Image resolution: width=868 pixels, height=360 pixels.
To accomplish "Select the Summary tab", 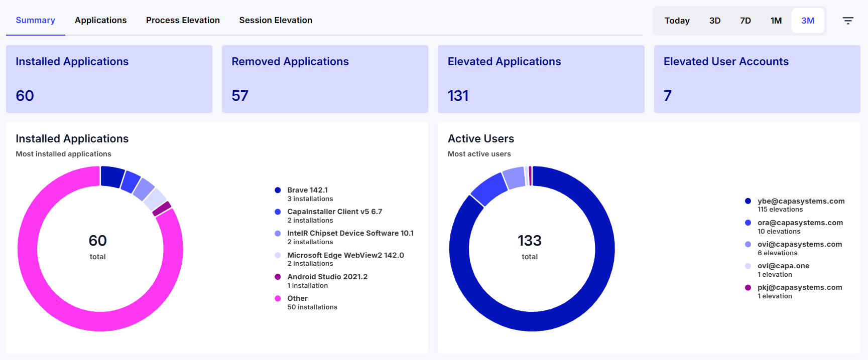I will pyautogui.click(x=36, y=20).
